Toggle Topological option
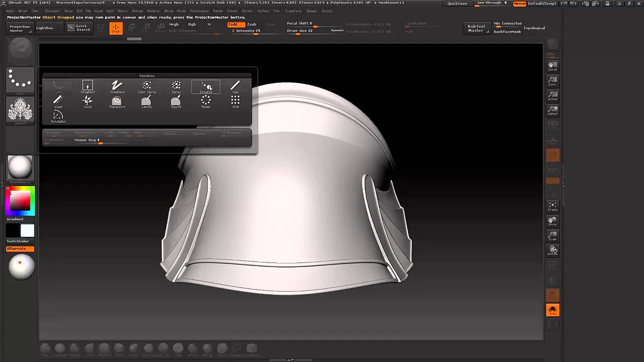Viewport: 644px width, 362px height. click(534, 28)
